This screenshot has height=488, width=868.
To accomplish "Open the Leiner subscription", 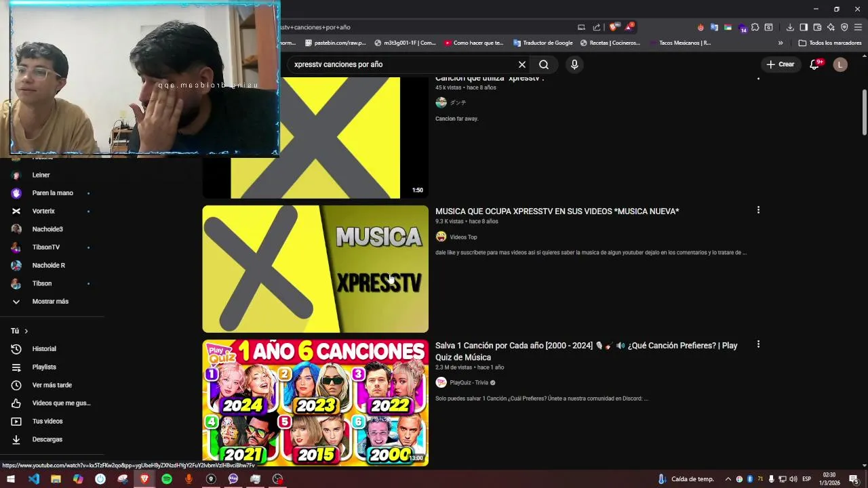I will [41, 175].
